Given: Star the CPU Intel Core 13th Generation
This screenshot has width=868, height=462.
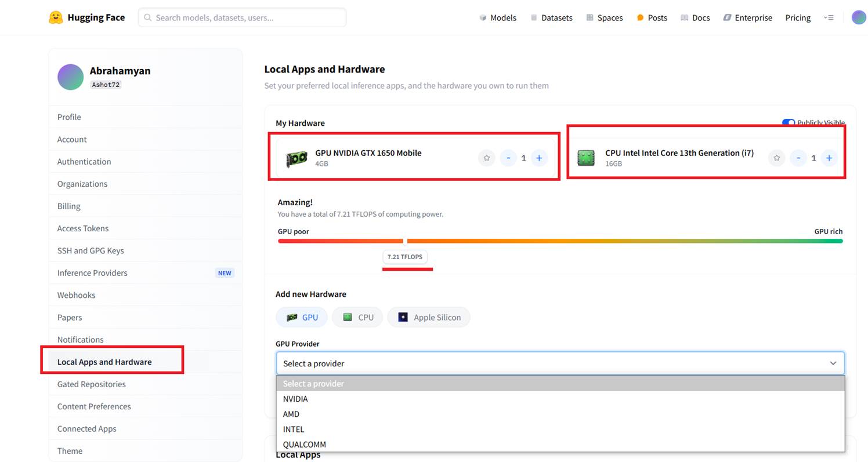Looking at the screenshot, I should point(776,158).
